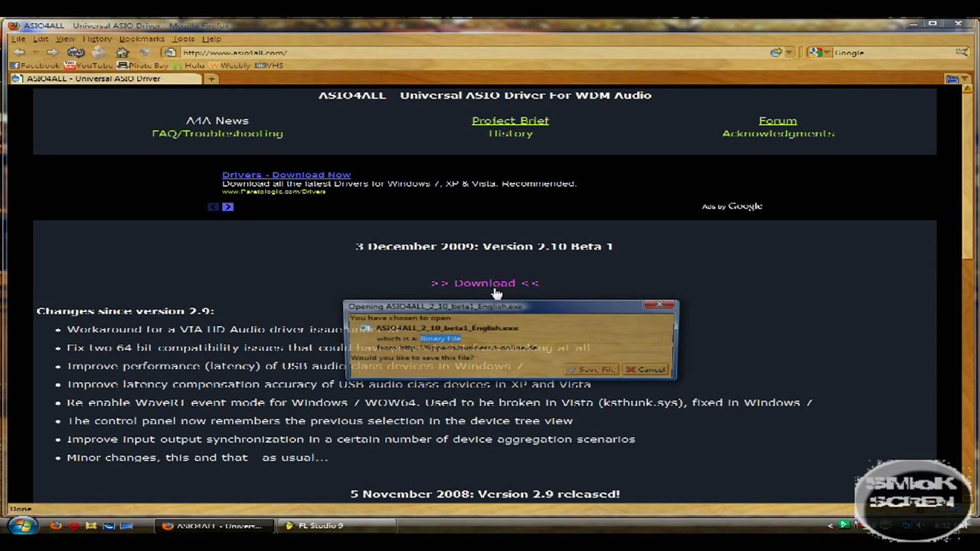This screenshot has width=980, height=551.
Task: Go back with the back arrow
Action: coord(19,52)
